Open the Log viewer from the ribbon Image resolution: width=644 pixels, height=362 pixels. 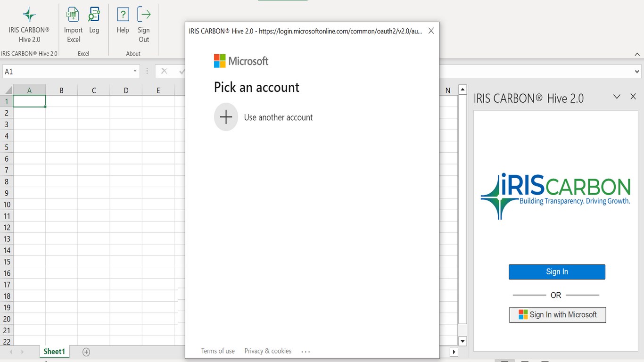click(94, 21)
